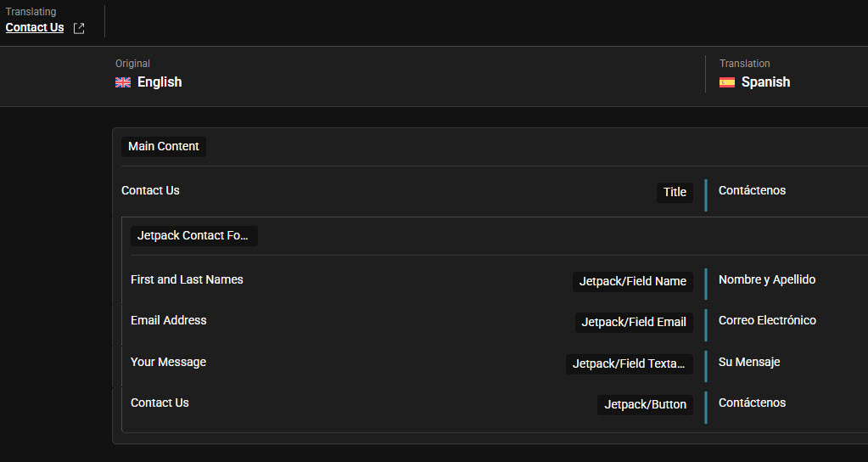Select the Email Address source text
868x462 pixels.
point(168,321)
